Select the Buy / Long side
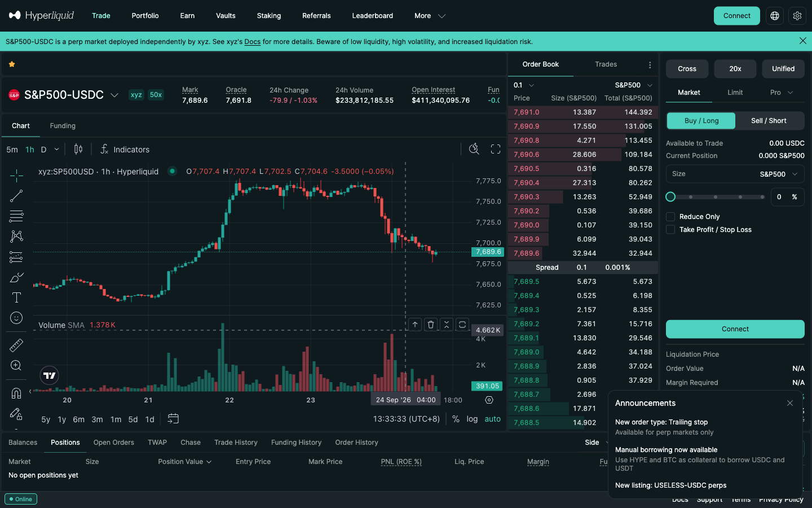The height and width of the screenshot is (508, 812). [x=701, y=121]
